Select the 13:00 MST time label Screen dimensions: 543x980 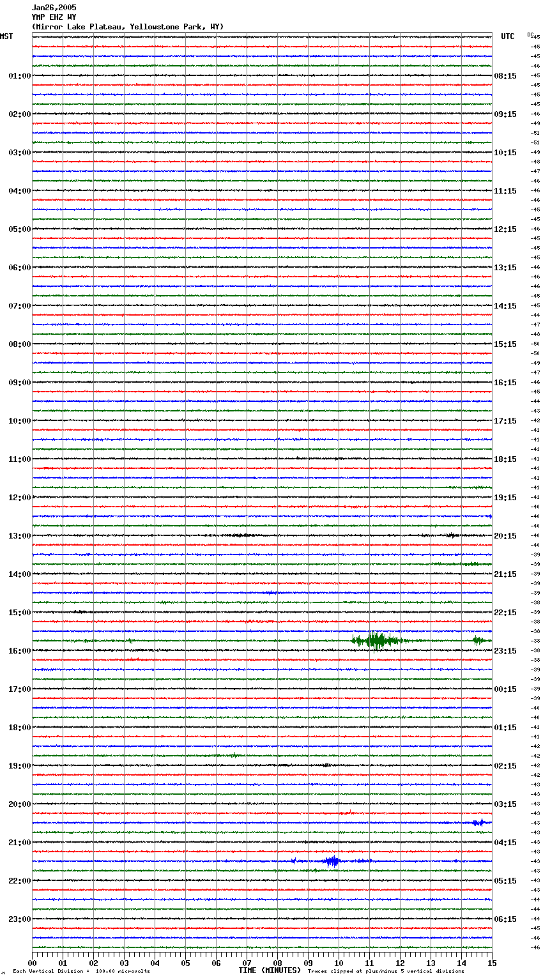coord(20,536)
